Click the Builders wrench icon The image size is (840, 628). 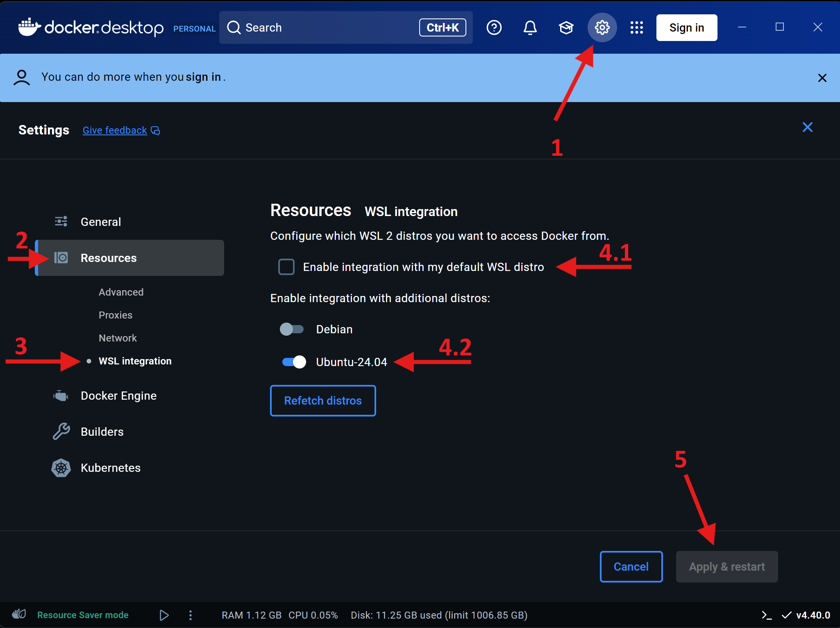tap(61, 432)
